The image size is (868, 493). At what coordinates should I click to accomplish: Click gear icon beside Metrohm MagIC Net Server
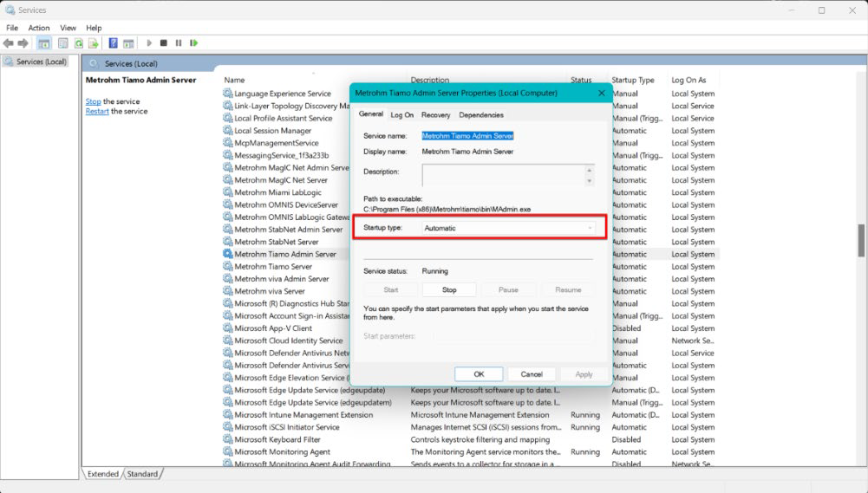[x=227, y=179]
